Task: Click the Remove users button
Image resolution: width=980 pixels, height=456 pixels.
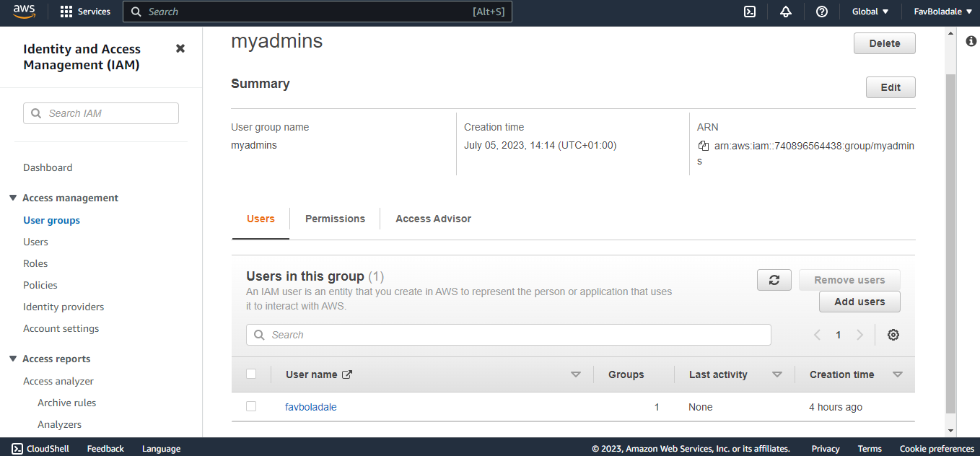Action: point(849,280)
